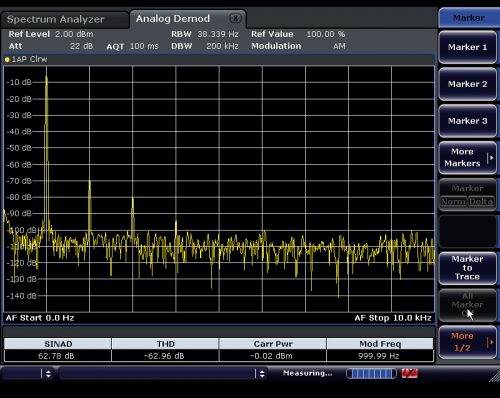Click the 62.78 dB SINAD value
The height and width of the screenshot is (398, 500).
(x=56, y=356)
